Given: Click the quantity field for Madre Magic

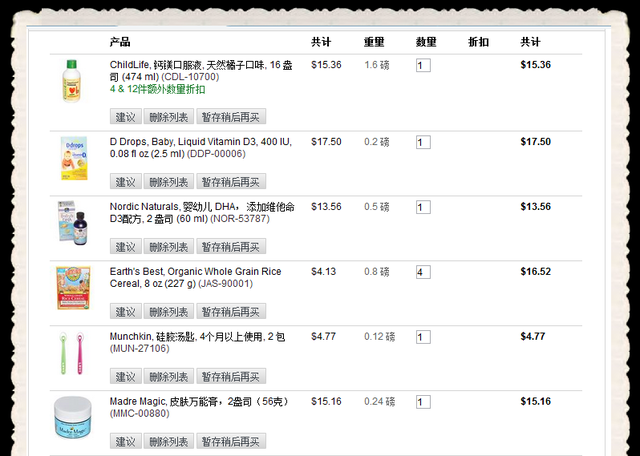Looking at the screenshot, I should click(x=423, y=402).
